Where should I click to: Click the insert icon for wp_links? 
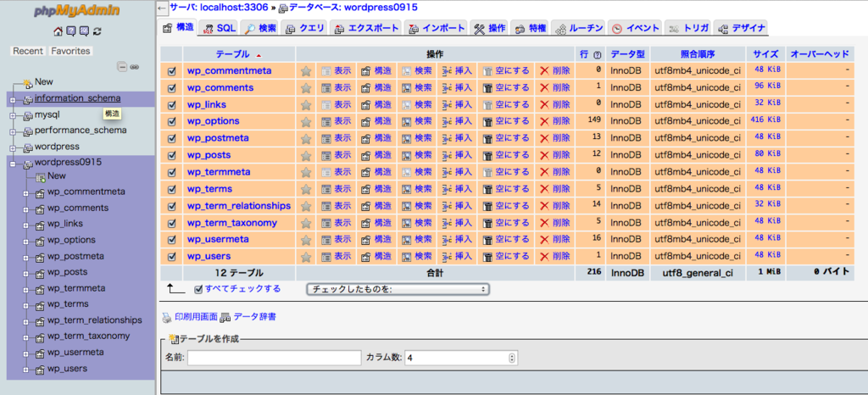pos(448,104)
